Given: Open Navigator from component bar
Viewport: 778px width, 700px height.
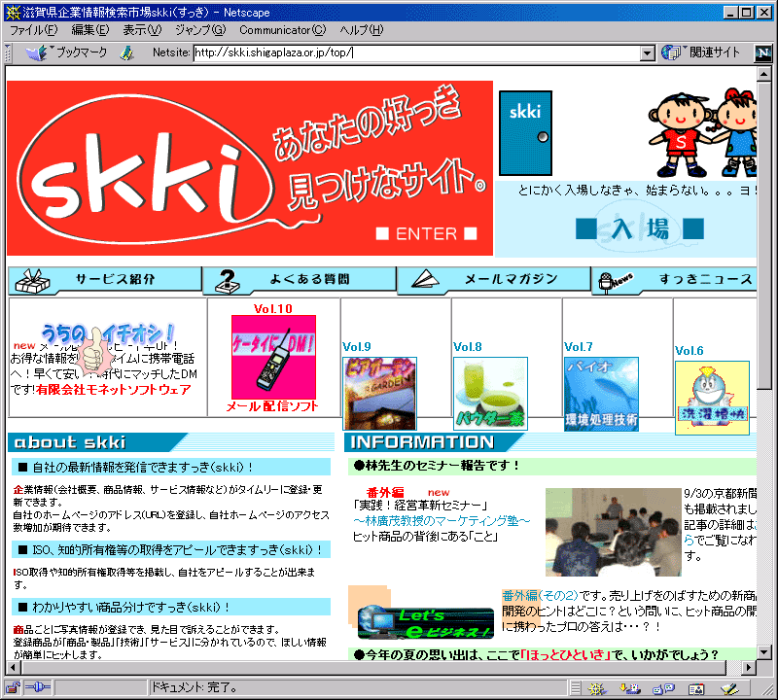Looking at the screenshot, I should 597,688.
